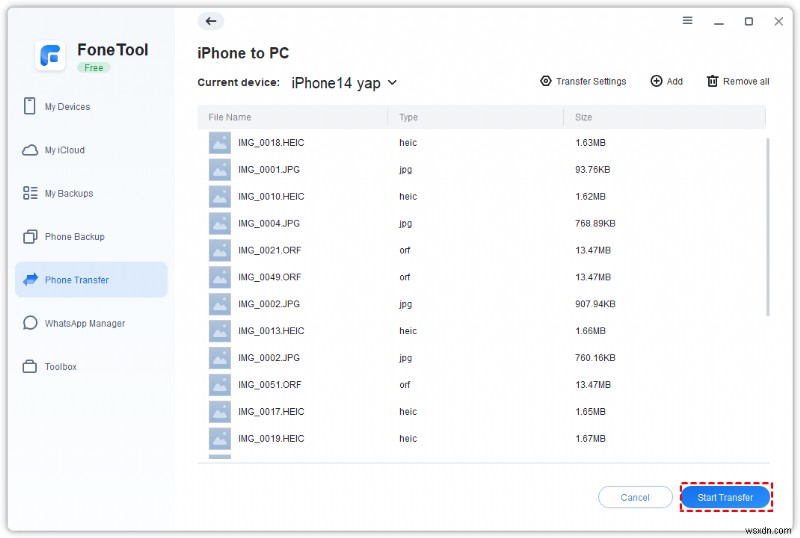
Task: Click size value 1.62MB
Action: click(590, 197)
